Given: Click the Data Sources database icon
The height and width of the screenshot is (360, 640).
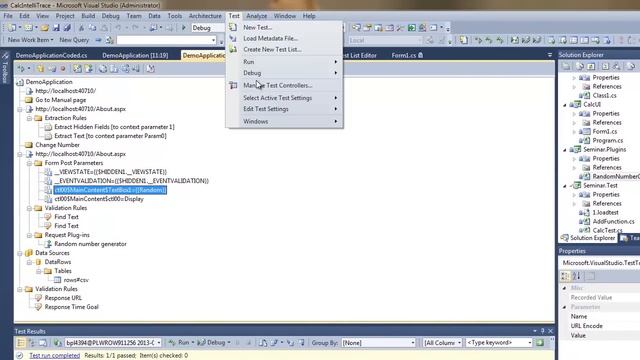Looking at the screenshot, I should pos(29,253).
